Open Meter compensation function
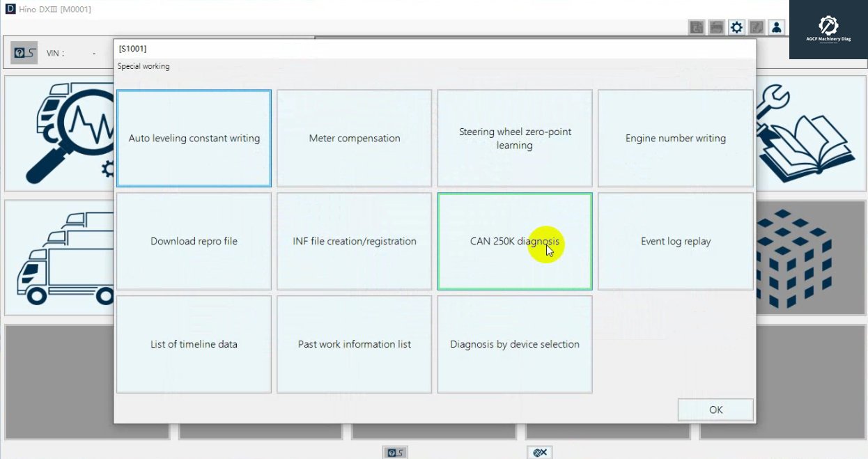This screenshot has width=868, height=459. (355, 139)
